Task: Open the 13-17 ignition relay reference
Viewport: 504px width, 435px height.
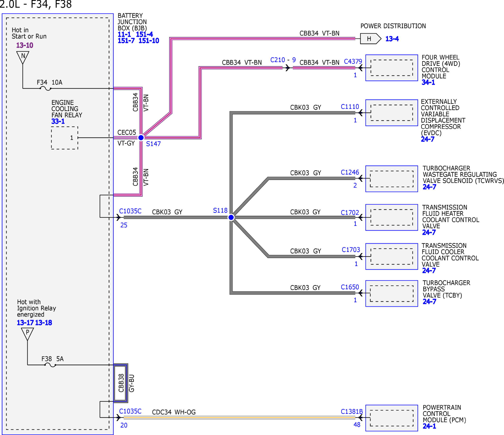Action: click(x=25, y=322)
